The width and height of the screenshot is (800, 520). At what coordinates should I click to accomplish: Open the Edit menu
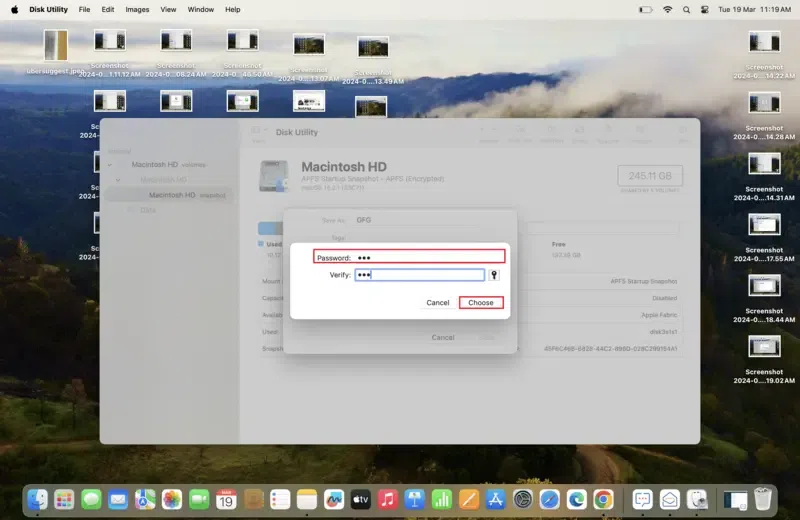pos(108,9)
